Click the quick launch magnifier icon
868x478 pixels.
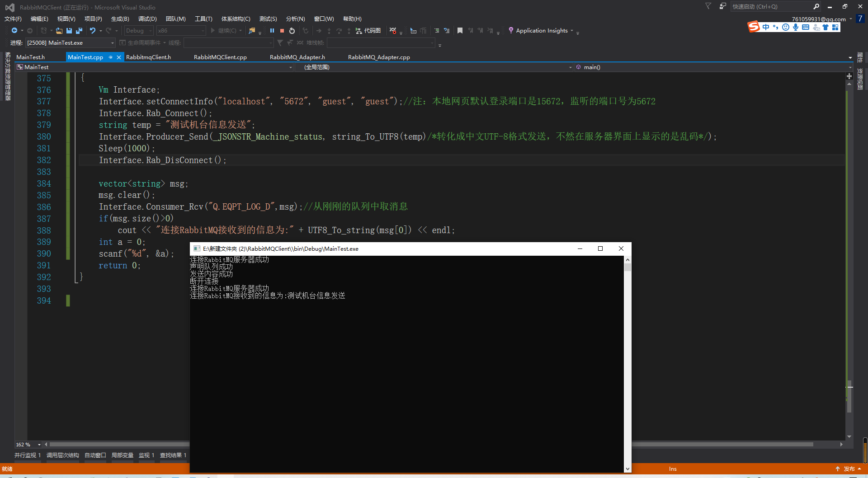coord(816,6)
